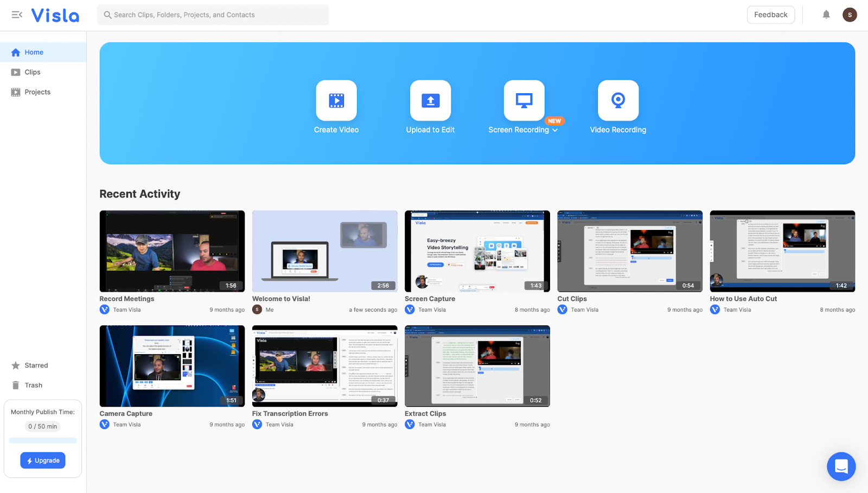The image size is (868, 493).
Task: Open the Screen Capture video thumbnail
Action: click(477, 251)
